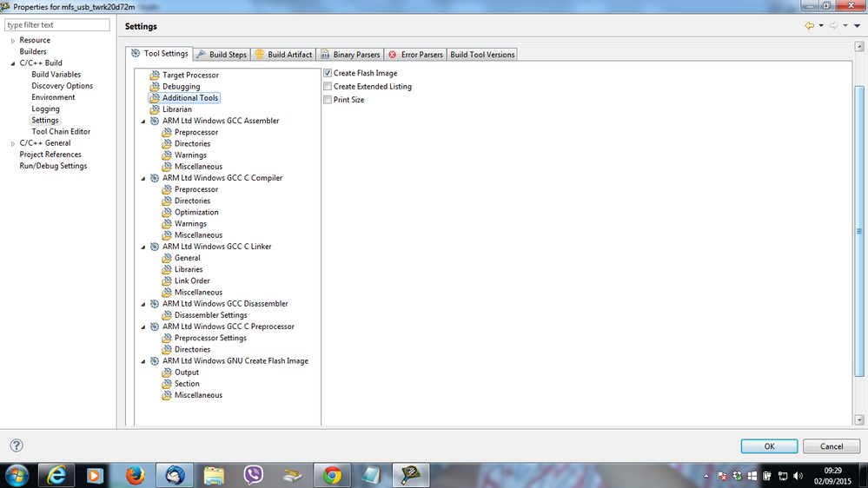Uncheck Create Flash Image
This screenshot has width=868, height=488.
click(328, 73)
